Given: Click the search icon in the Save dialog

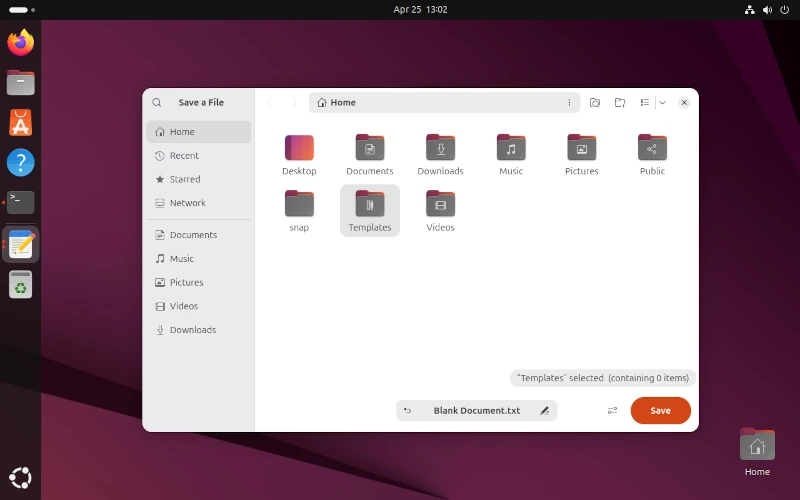Looking at the screenshot, I should (157, 103).
